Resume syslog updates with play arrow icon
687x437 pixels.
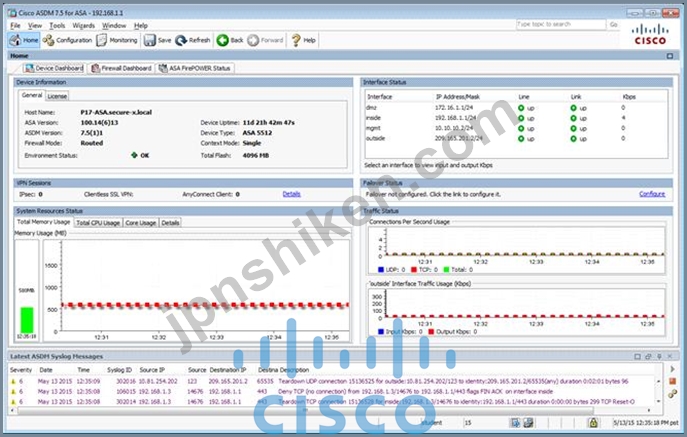673,369
